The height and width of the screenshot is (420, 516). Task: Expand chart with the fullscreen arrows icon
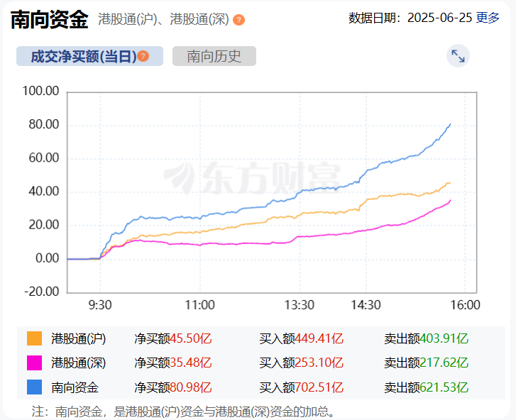click(458, 56)
